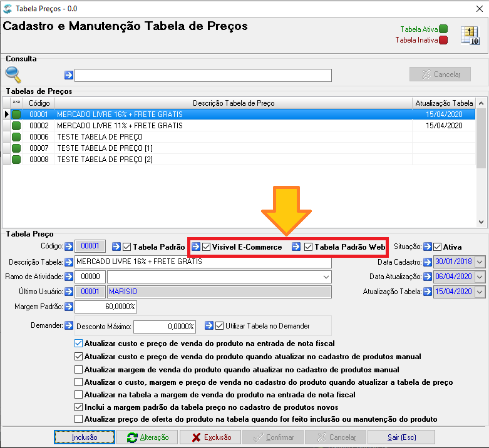Click blue arrow before Utilizar Tabela no Demander
The height and width of the screenshot is (448, 489).
coord(209,325)
